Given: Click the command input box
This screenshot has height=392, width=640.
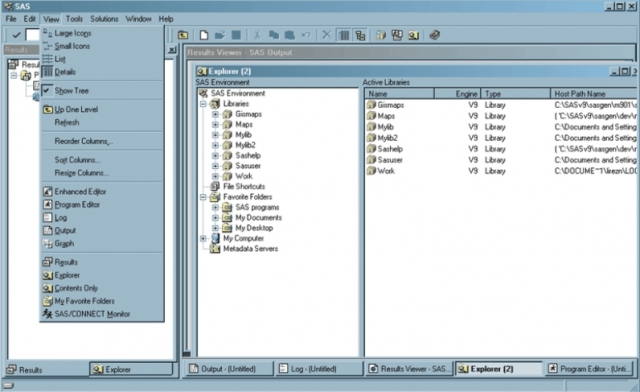Looking at the screenshot, I should pyautogui.click(x=32, y=35).
